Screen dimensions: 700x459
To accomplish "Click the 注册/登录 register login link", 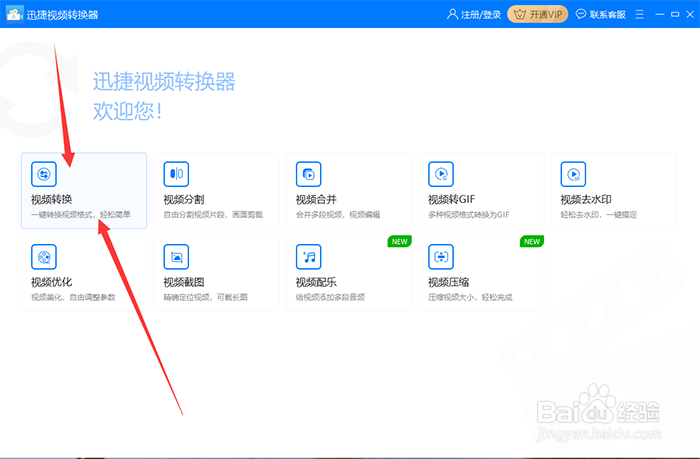I will tap(481, 15).
